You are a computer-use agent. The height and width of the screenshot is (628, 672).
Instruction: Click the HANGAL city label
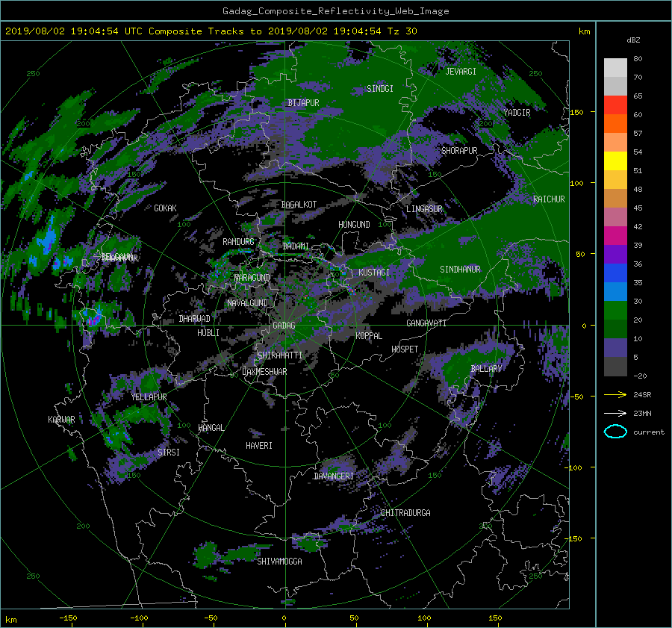tap(211, 428)
